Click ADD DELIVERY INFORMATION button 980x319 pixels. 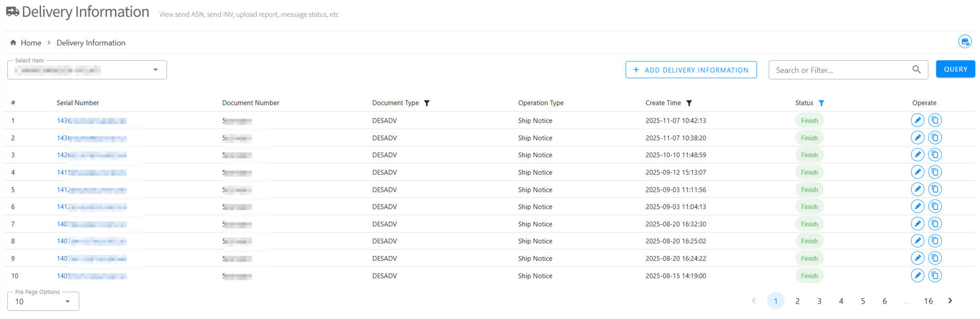tap(690, 70)
